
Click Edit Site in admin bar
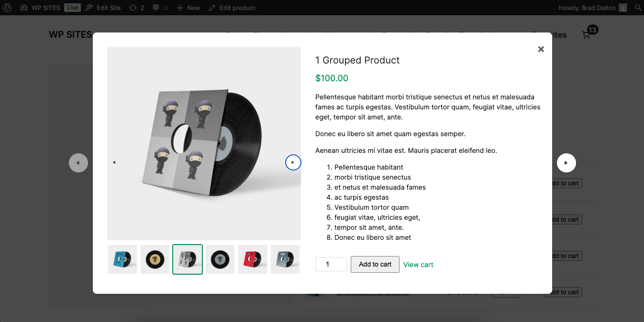pyautogui.click(x=103, y=8)
